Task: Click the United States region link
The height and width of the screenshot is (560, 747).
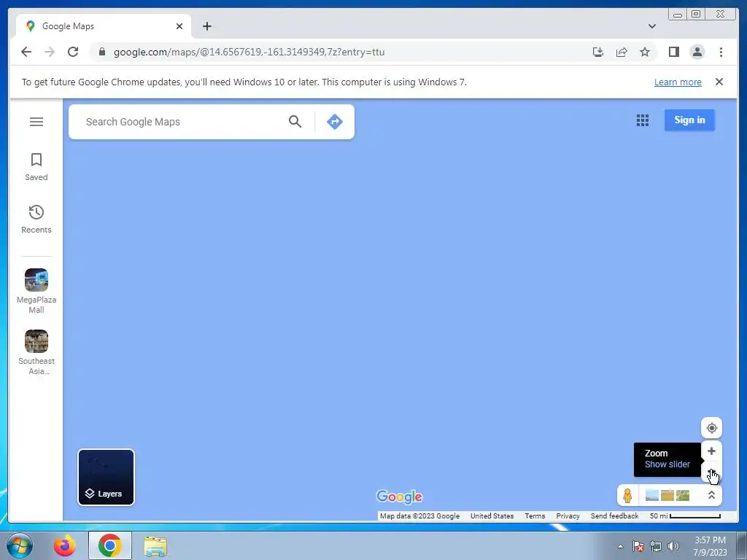Action: coord(492,516)
